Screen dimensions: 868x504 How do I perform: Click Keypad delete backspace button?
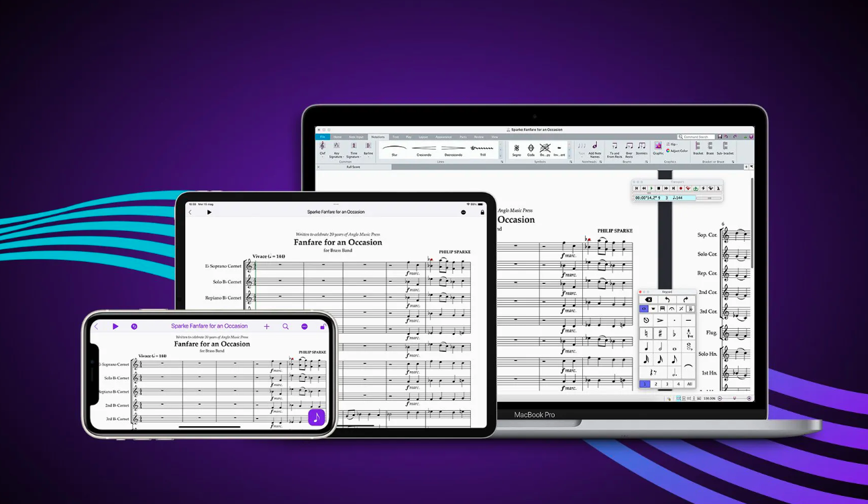point(649,299)
